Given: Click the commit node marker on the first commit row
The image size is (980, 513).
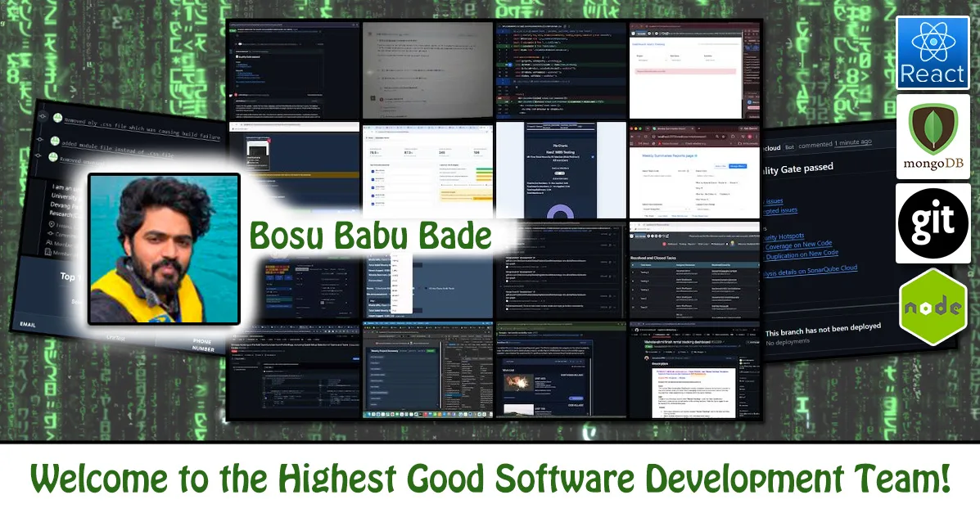Looking at the screenshot, I should pyautogui.click(x=43, y=116).
